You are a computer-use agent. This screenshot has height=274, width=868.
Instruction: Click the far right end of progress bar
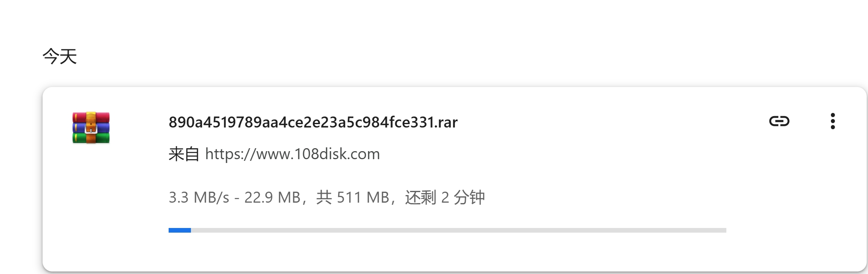point(724,230)
